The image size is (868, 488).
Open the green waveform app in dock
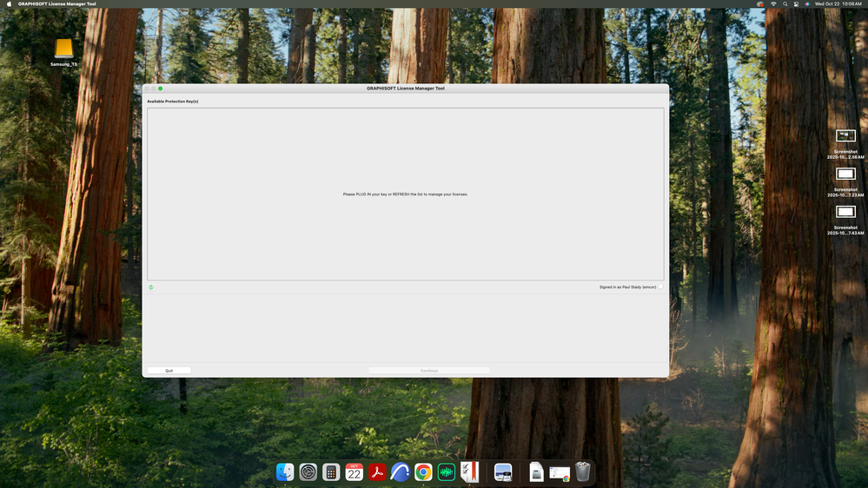coord(447,472)
